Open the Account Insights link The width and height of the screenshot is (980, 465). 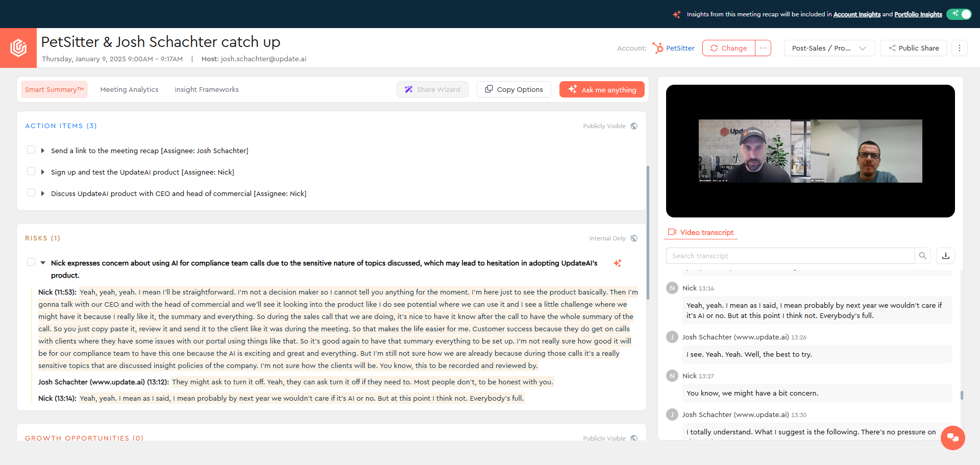point(857,14)
